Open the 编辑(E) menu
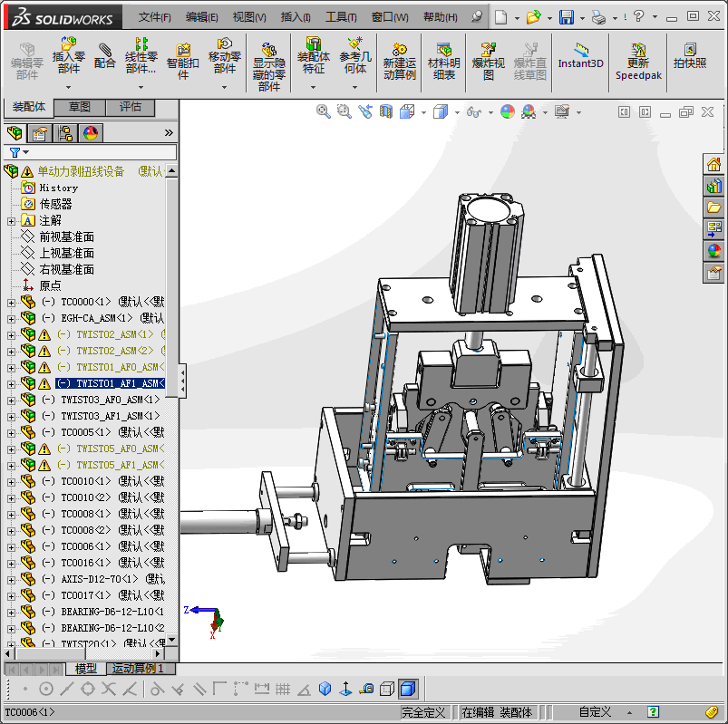 (202, 17)
